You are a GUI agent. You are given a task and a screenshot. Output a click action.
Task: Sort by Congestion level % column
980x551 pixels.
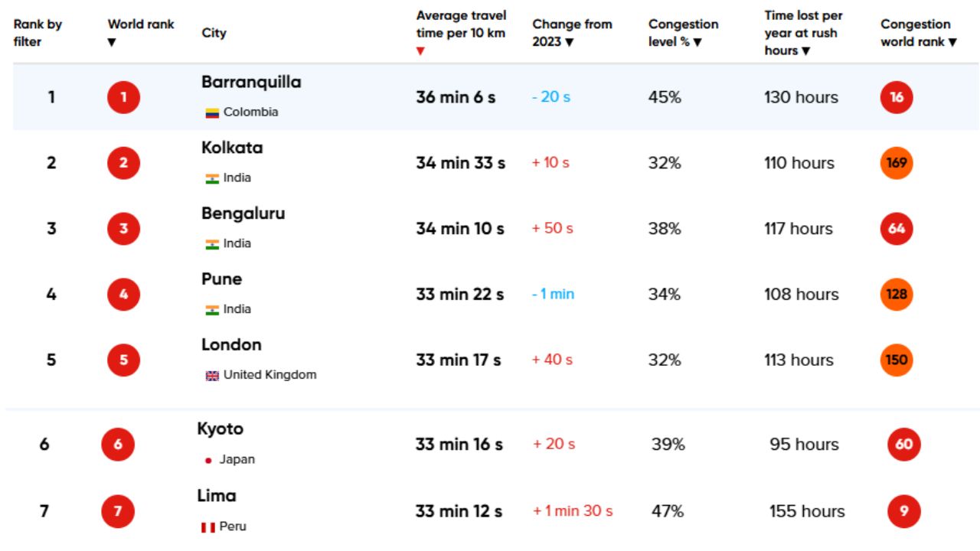[x=697, y=43]
